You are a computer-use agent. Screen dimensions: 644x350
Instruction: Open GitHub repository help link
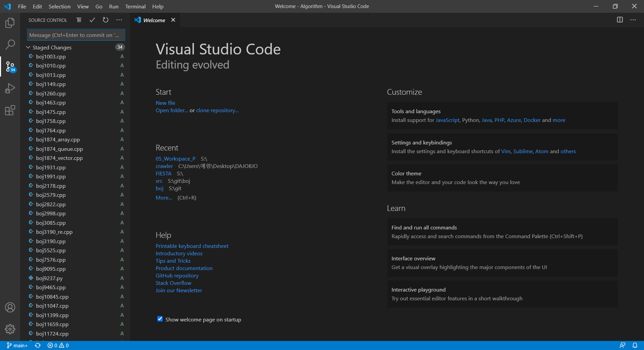tap(177, 275)
